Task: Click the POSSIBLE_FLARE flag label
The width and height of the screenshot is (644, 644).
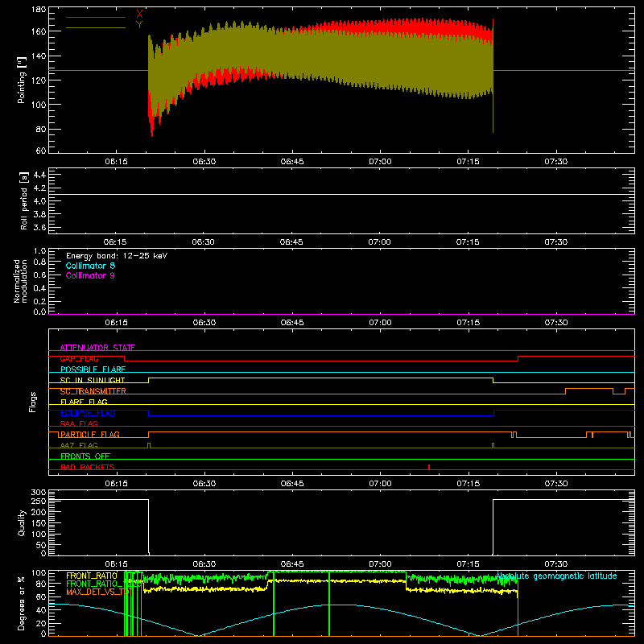Action: (93, 369)
